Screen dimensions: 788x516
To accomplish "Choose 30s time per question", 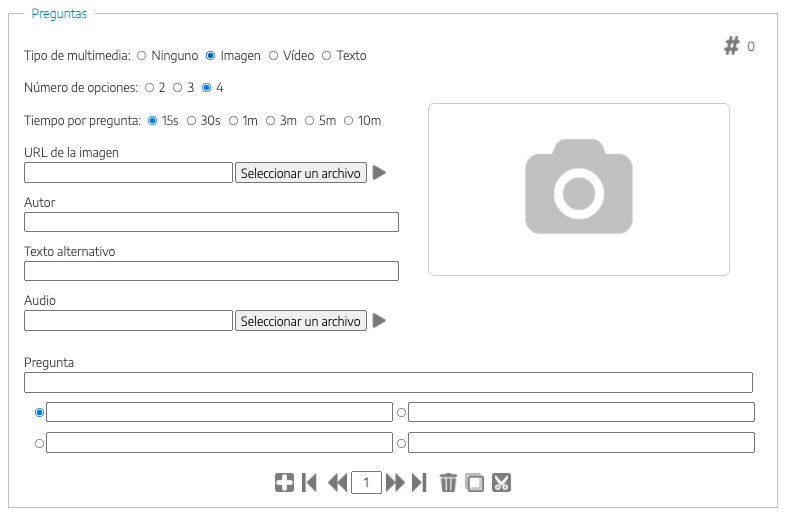I will (x=192, y=121).
